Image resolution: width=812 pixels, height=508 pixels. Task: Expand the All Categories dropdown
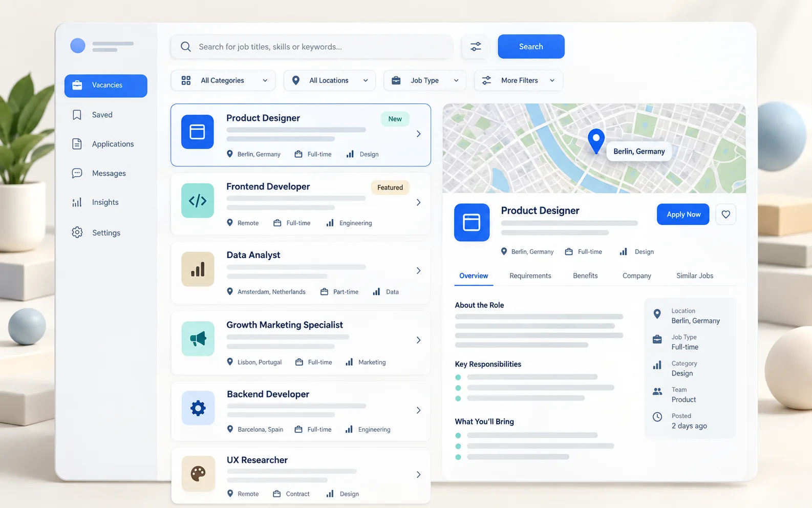[x=223, y=80]
